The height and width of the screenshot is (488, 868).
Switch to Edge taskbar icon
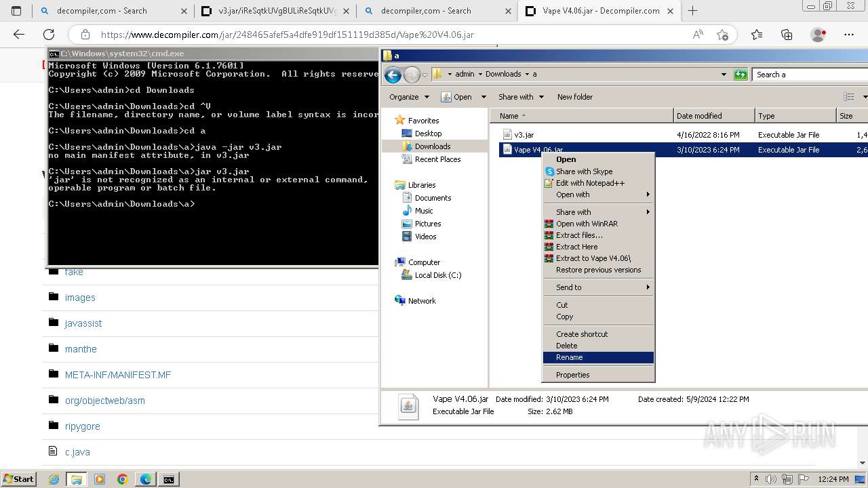point(145,479)
